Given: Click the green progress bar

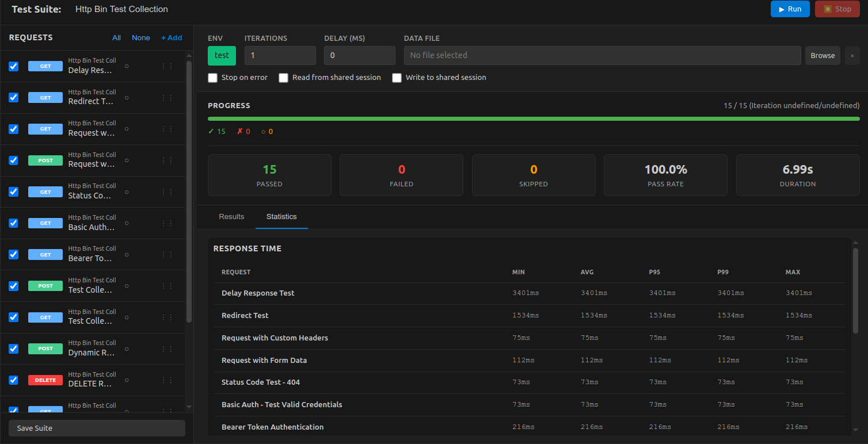Looking at the screenshot, I should tap(534, 118).
